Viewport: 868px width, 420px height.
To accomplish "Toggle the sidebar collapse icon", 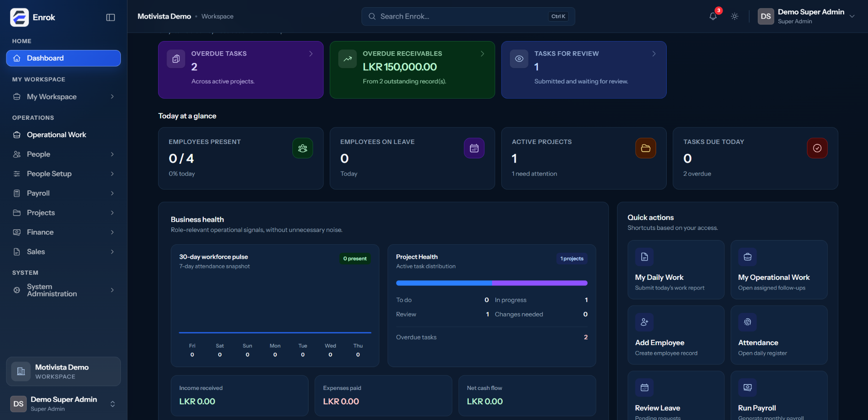I will coord(111,17).
